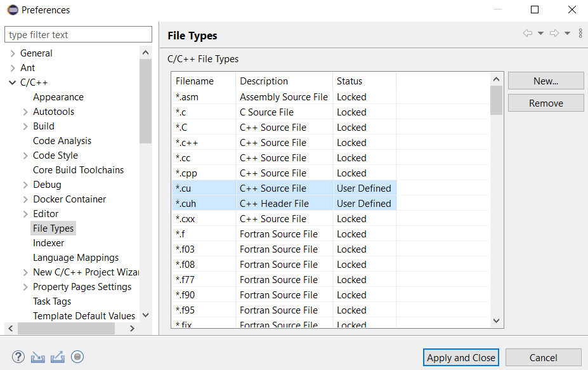588x370 pixels.
Task: Click the Oomph preference recorder icon
Action: point(77,357)
